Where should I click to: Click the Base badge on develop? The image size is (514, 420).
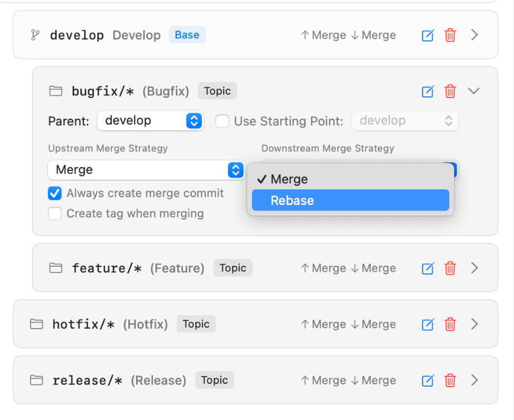point(187,35)
